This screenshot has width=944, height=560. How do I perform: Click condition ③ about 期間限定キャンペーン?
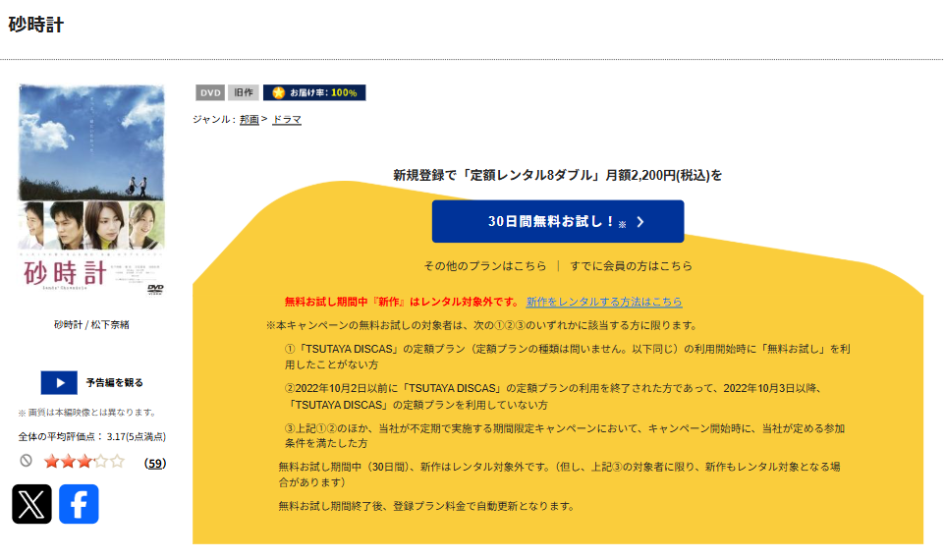click(565, 436)
